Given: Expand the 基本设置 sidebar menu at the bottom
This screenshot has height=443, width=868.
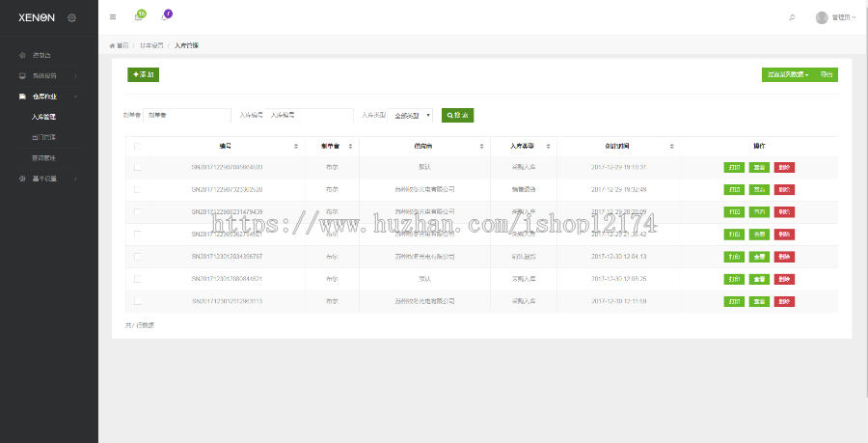Looking at the screenshot, I should (x=49, y=179).
